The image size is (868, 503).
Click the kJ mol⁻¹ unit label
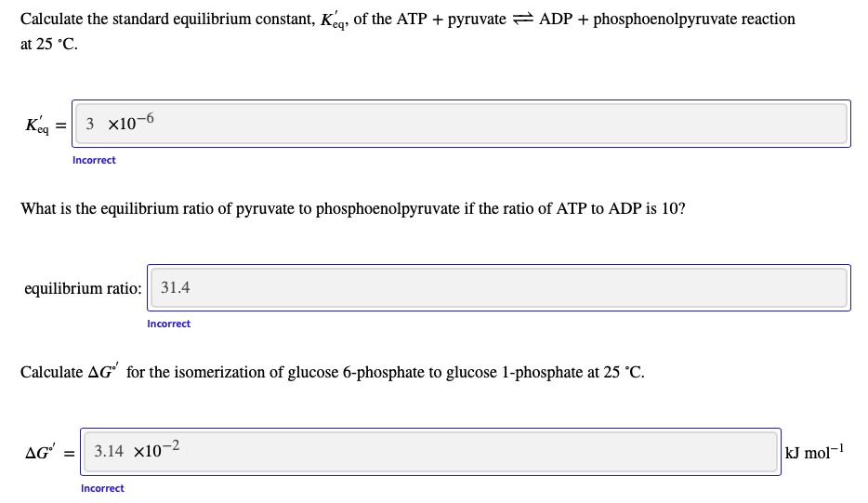(814, 452)
